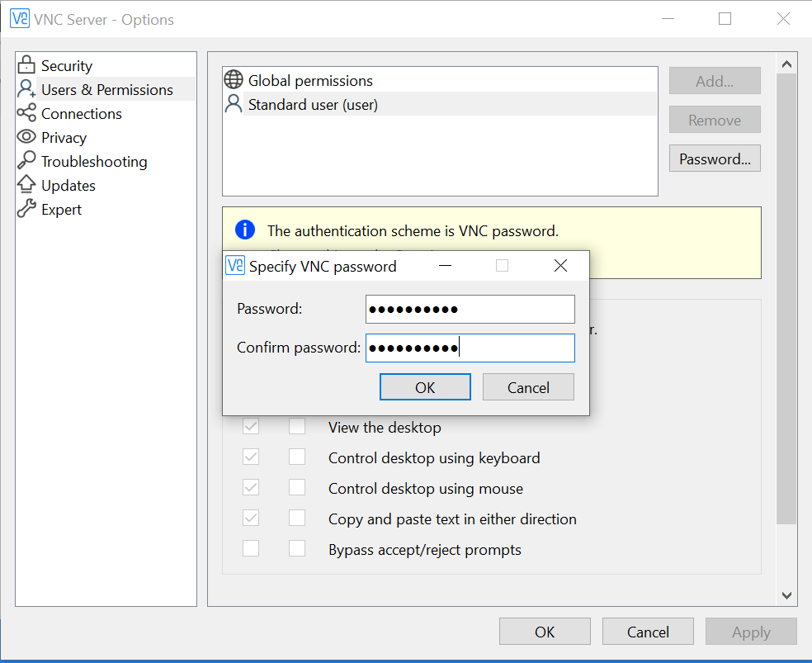Open the Troubleshooting page in the sidebar
Screen dimensions: 812x663
tap(106, 161)
